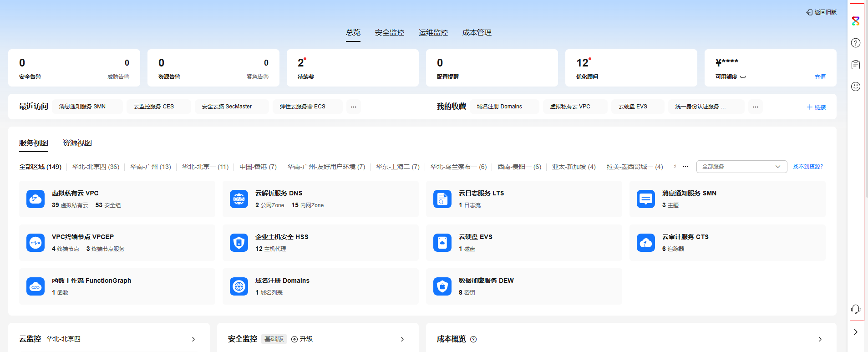Open favorite 云硬盘 EVS shortcut
Viewport: 868px width, 352px height.
tap(638, 107)
